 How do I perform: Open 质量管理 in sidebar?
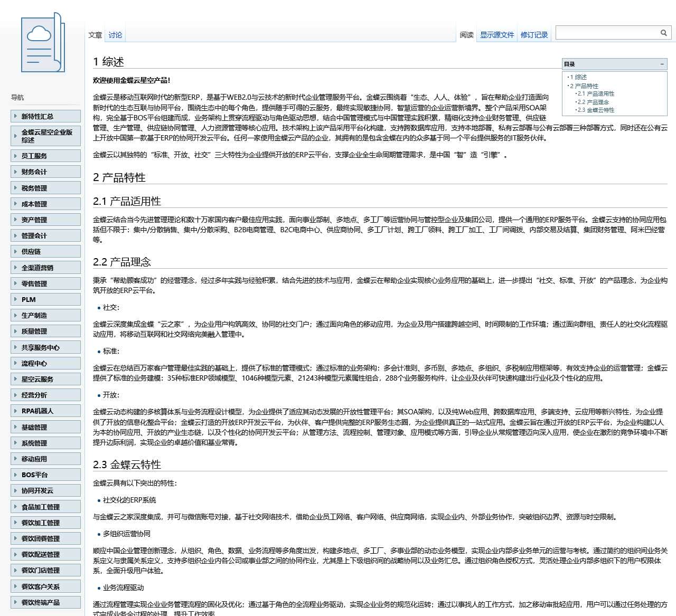45,331
